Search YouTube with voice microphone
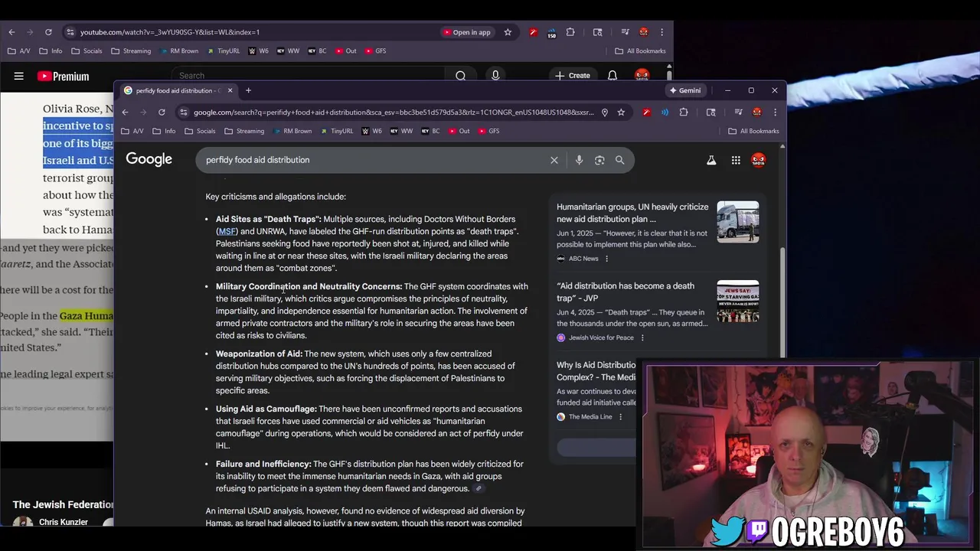This screenshot has width=980, height=551. tap(495, 75)
